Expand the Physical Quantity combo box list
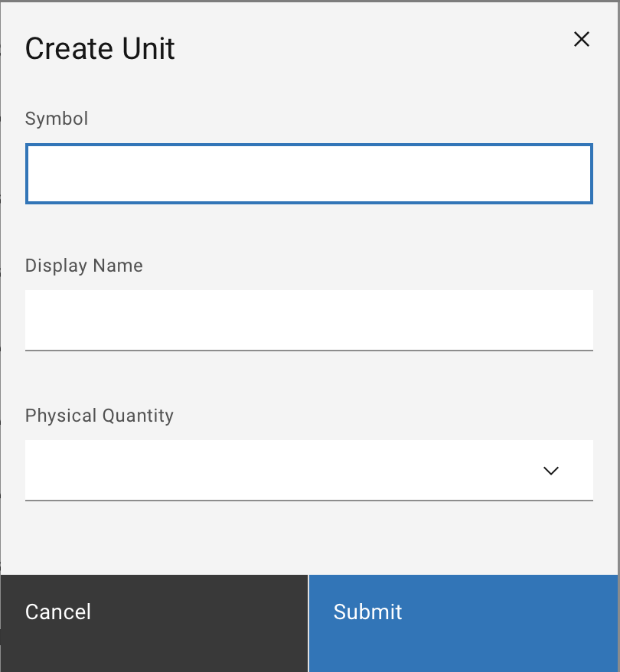The image size is (620, 672). point(308,470)
